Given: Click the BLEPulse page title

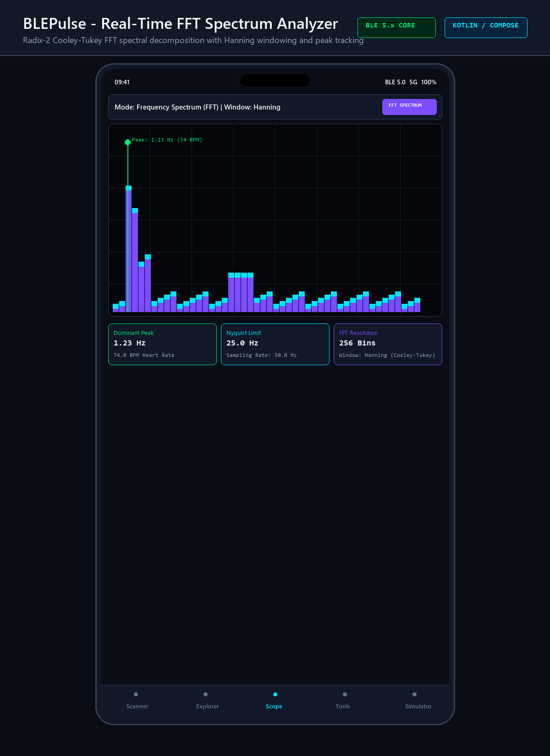Looking at the screenshot, I should (181, 23).
